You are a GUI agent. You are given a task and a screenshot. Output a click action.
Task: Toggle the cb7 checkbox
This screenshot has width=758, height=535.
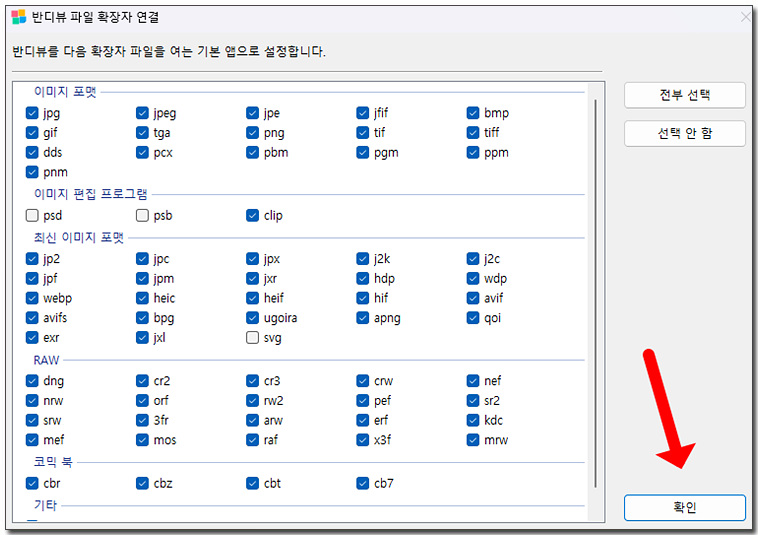pos(363,483)
